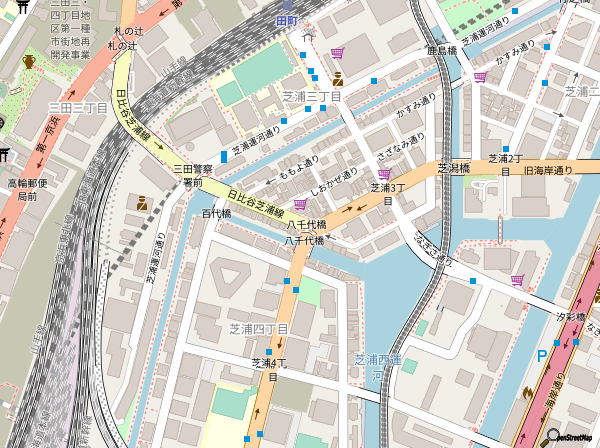Click the police icon above 芝浦三丁目 label

339,78
